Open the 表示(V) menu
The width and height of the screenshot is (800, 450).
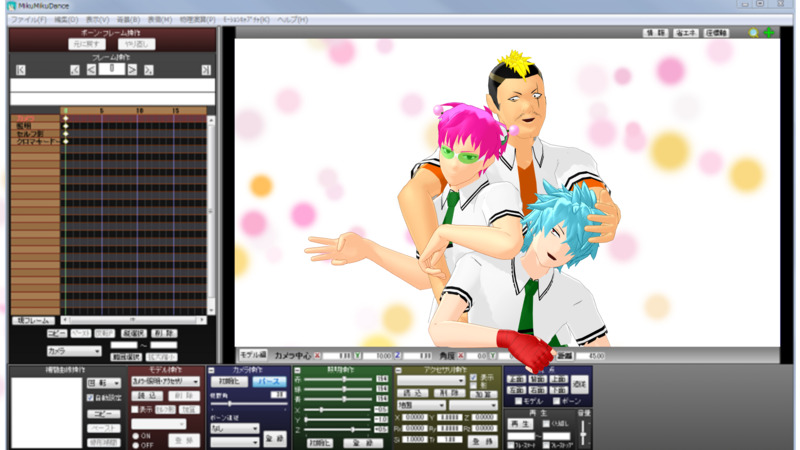[x=97, y=19]
